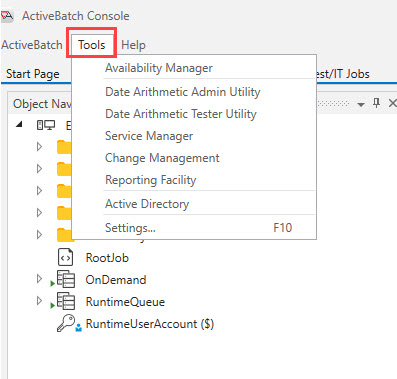Click the RuntimeUserAccount key icon
Screen dimensions: 397x379
[x=66, y=323]
